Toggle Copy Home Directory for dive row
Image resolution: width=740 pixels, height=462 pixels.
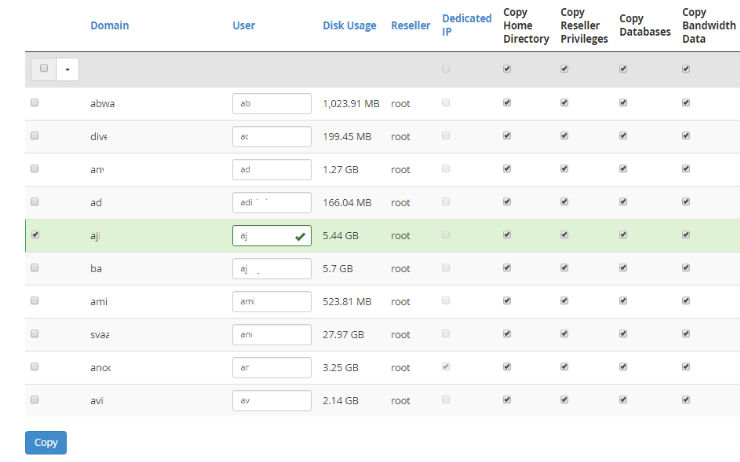click(507, 136)
